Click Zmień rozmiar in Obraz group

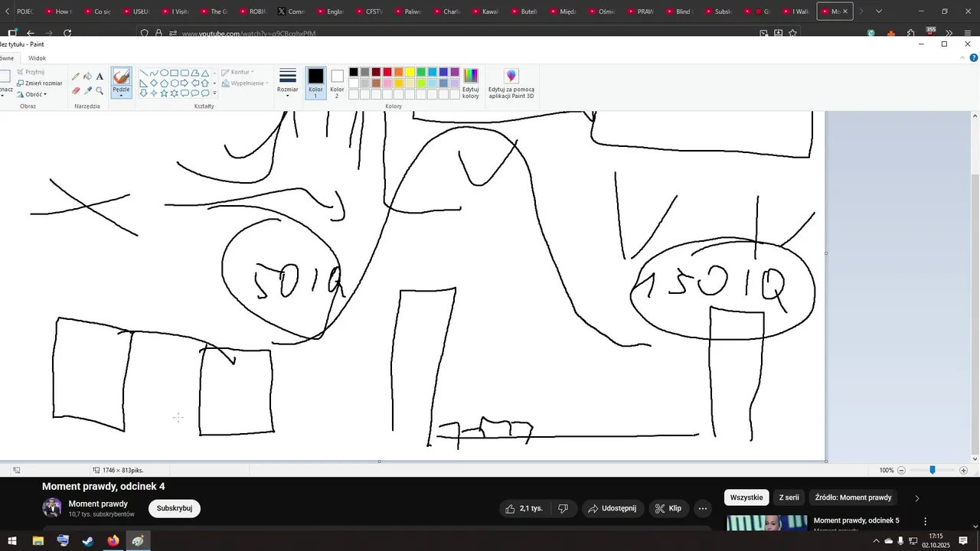(x=40, y=83)
